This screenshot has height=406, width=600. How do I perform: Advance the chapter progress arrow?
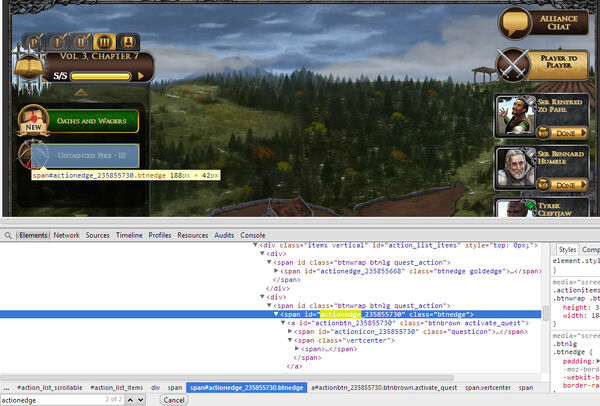(141, 76)
